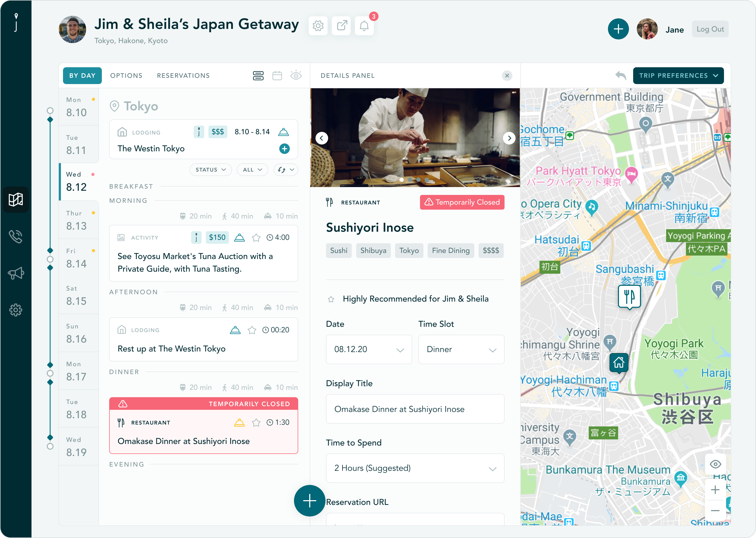Star the Toyosu Market tuna auction activity

(256, 237)
